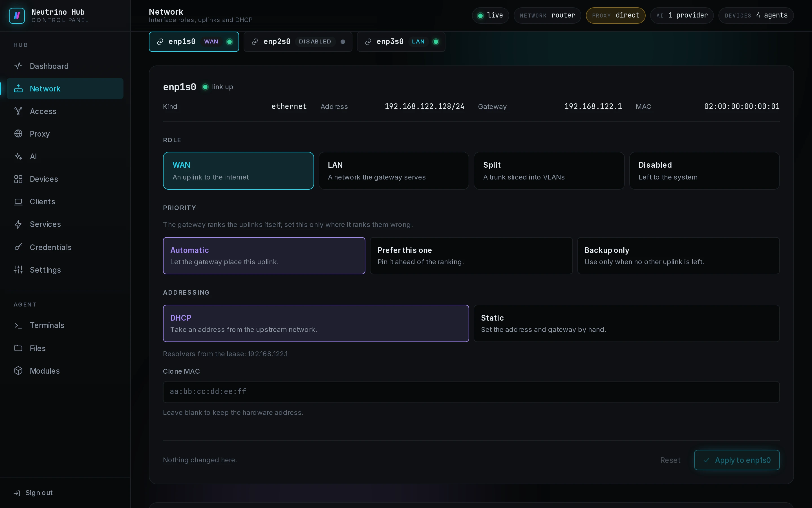Screen dimensions: 812x508
Task: Set priority to Backup only
Action: tap(678, 256)
